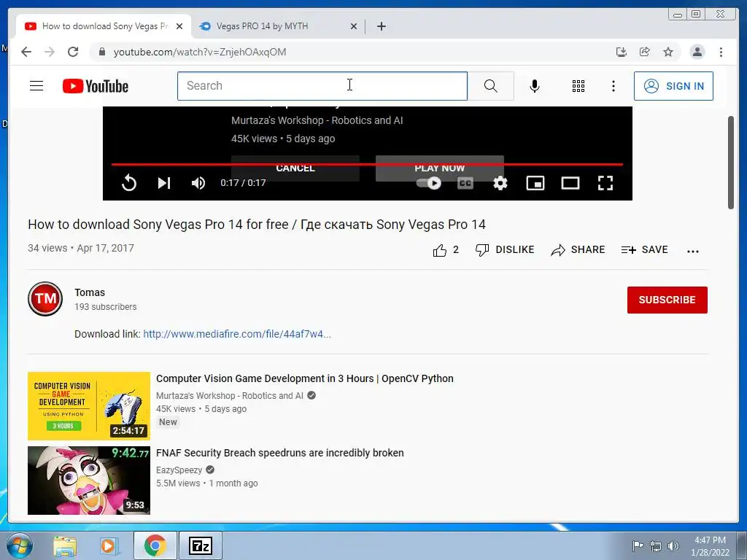Share the video
This screenshot has width=747, height=560.
(x=578, y=250)
